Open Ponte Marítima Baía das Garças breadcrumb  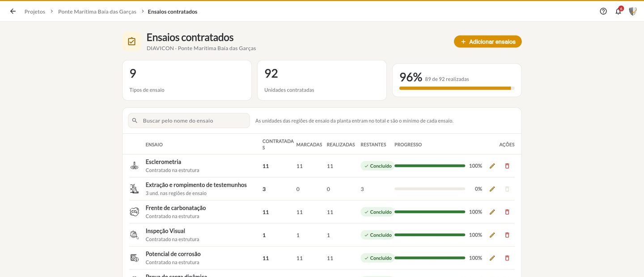point(97,12)
